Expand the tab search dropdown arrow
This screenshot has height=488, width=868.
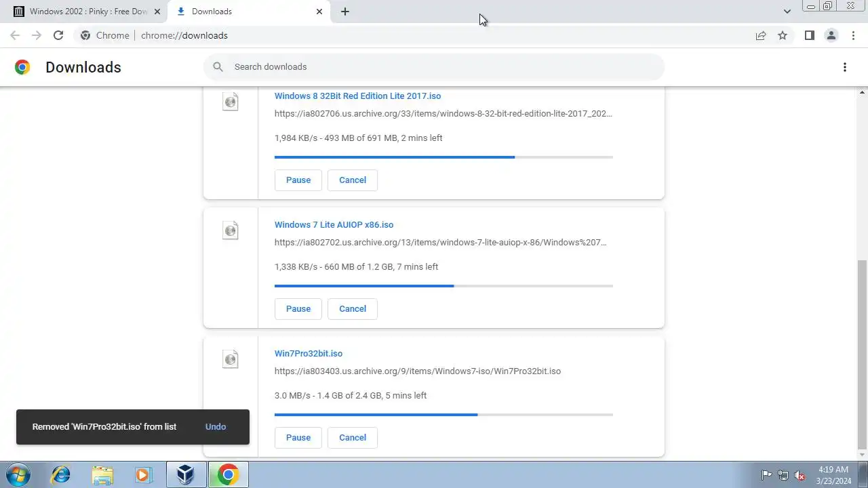[x=787, y=12]
